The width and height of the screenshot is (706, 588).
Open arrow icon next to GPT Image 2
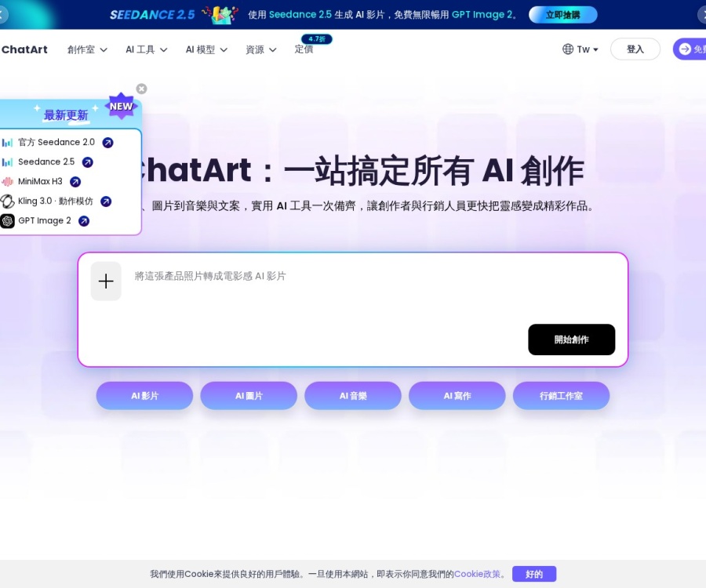coord(84,221)
